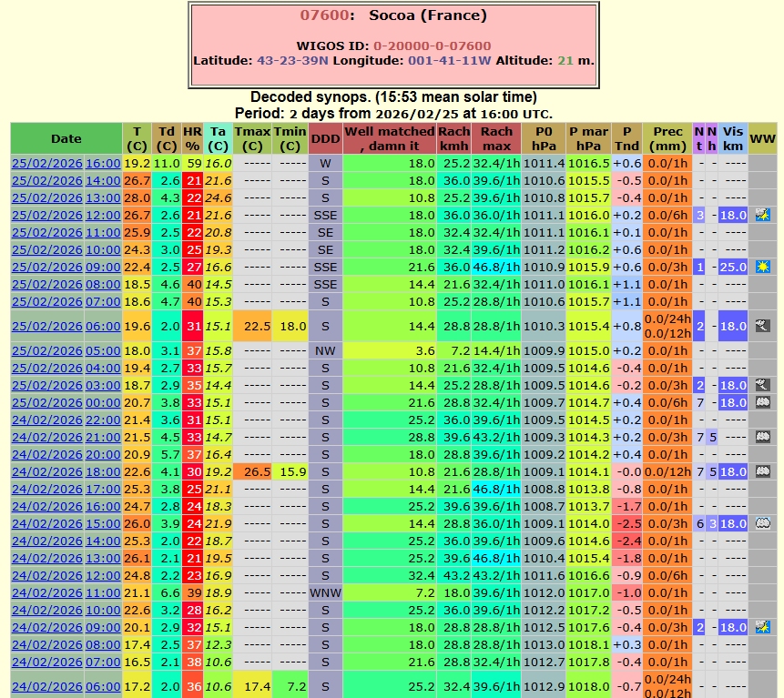
Task: Open the 06:00 time link for 24/02/2026
Action: (103, 685)
